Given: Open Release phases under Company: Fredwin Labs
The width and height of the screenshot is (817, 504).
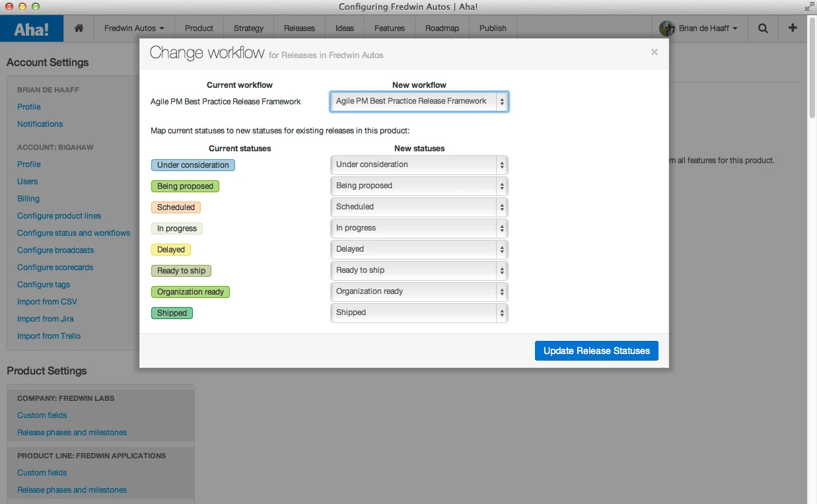Looking at the screenshot, I should pos(72,432).
